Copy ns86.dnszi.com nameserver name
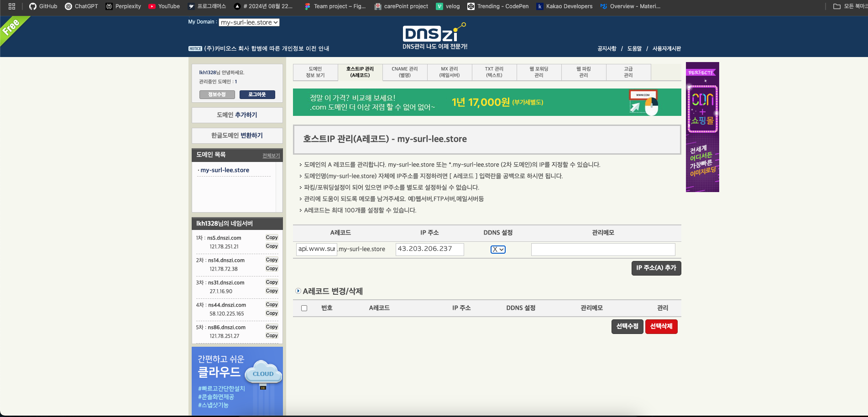 pos(272,327)
